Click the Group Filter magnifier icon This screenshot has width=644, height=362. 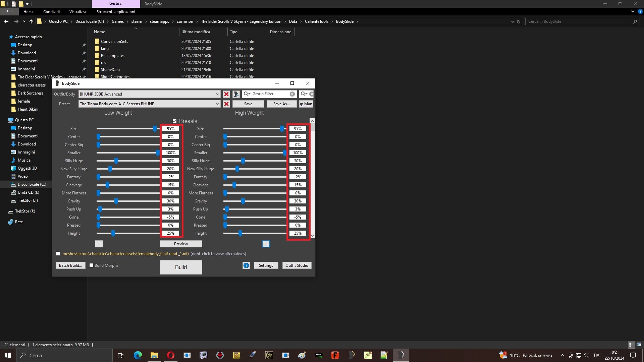click(247, 94)
